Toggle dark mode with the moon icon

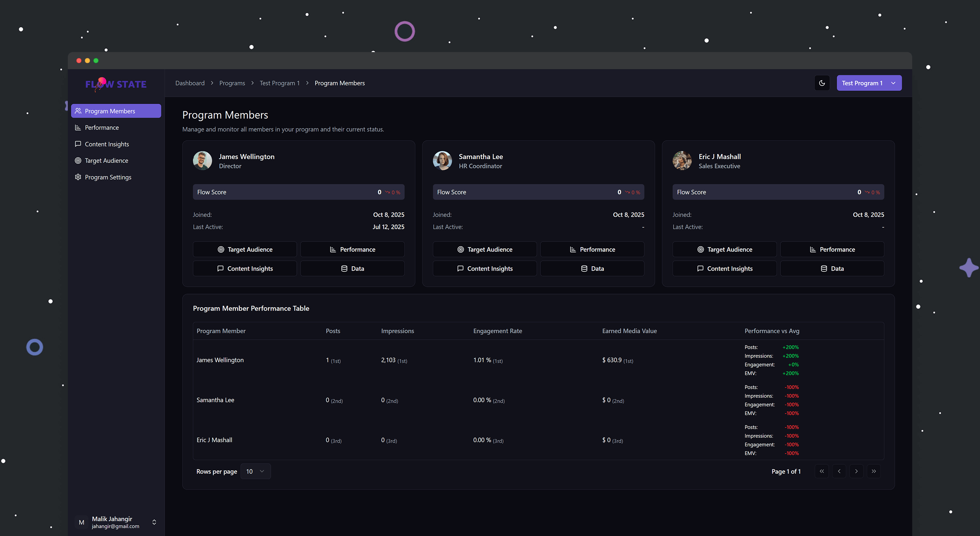point(822,83)
